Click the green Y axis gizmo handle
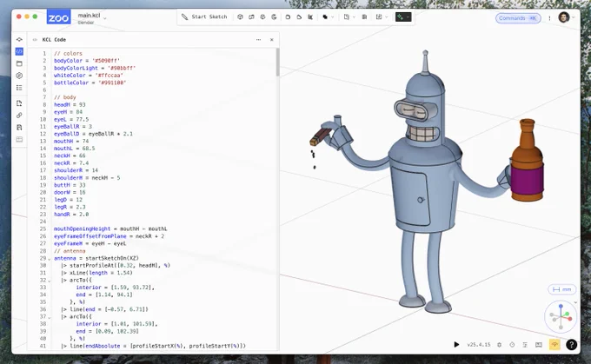Image resolution: width=591 pixels, height=364 pixels. [567, 314]
